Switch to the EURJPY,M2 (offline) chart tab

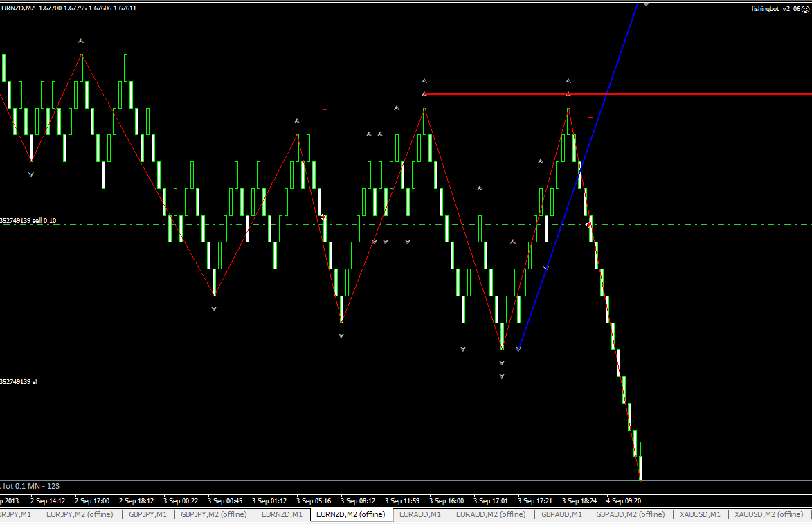(79, 514)
